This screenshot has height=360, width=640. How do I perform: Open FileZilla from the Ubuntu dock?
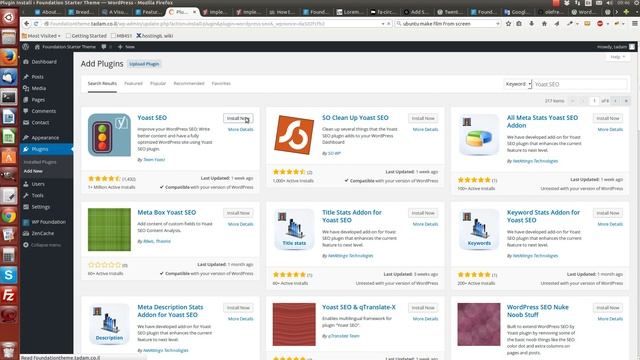tap(9, 295)
